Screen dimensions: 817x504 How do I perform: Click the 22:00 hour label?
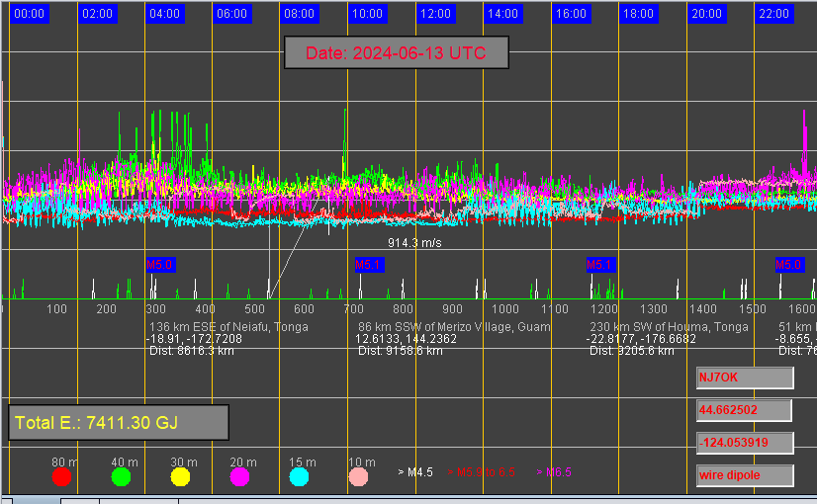coord(773,14)
